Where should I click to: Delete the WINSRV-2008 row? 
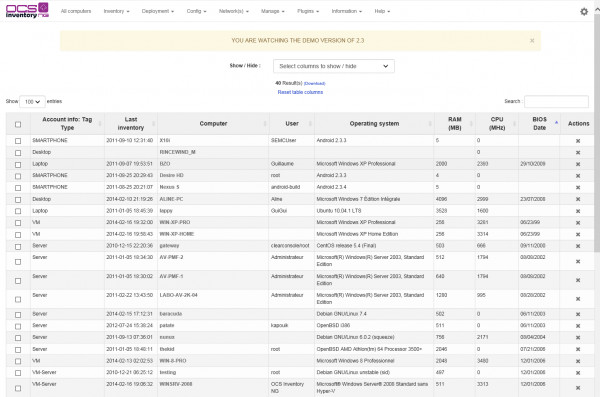click(578, 388)
